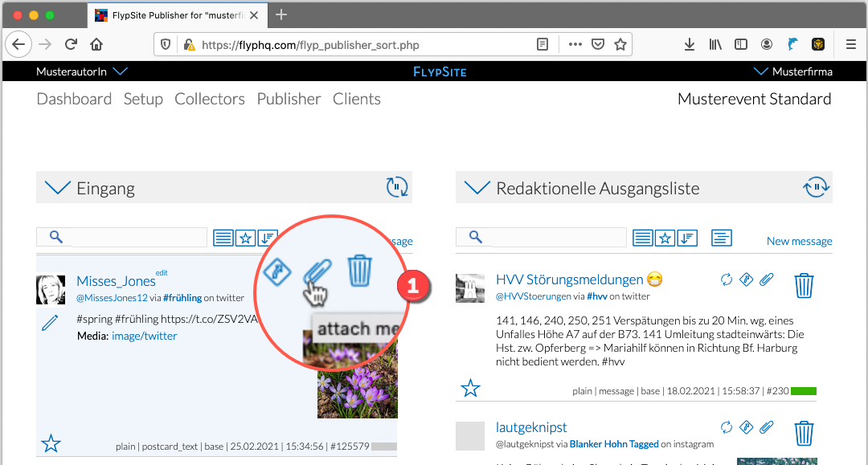This screenshot has width=868, height=465.
Task: Delete the HVV Störungsmeldungen message
Action: click(804, 285)
